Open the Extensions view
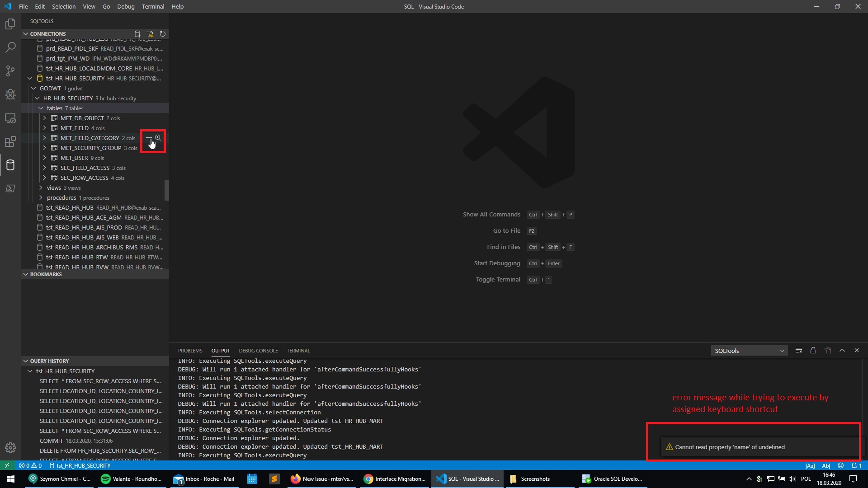This screenshot has width=868, height=488. [10, 141]
